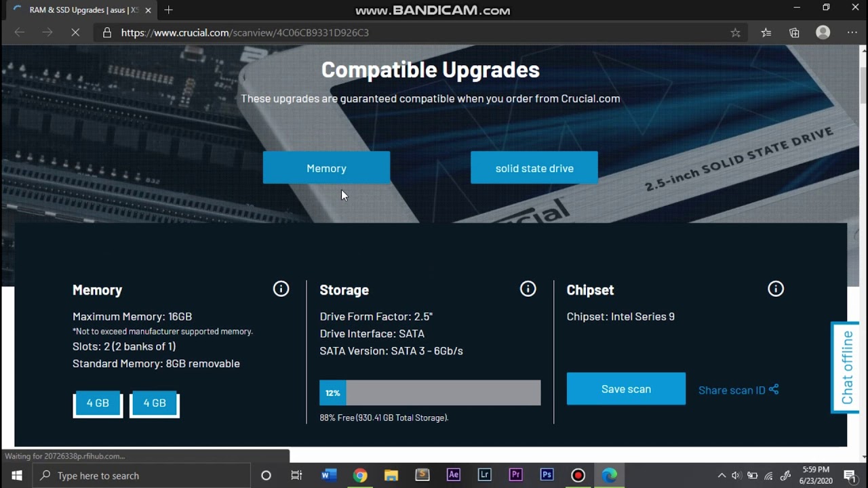Open the Windows Start menu

(16, 475)
